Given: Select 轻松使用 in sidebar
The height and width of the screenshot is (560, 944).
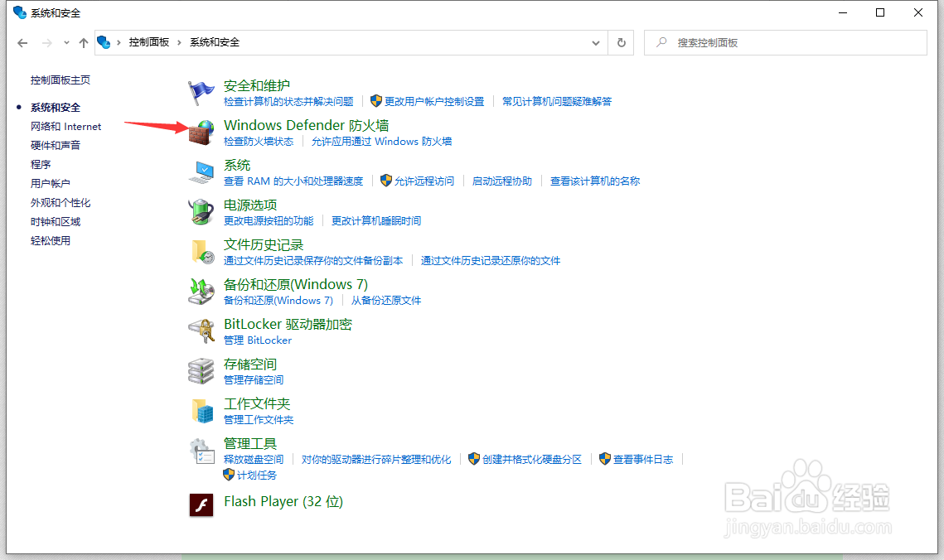Looking at the screenshot, I should pyautogui.click(x=50, y=240).
